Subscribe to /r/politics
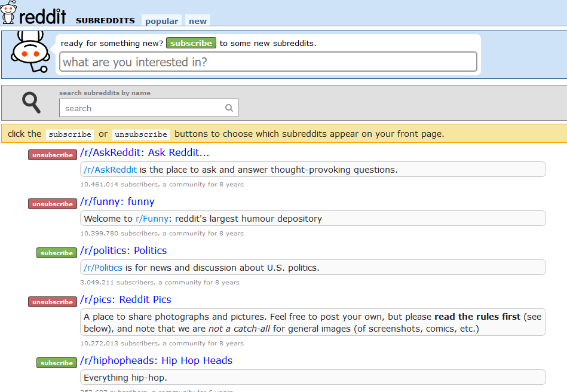Screen dimensions: 567x392 (x=57, y=253)
